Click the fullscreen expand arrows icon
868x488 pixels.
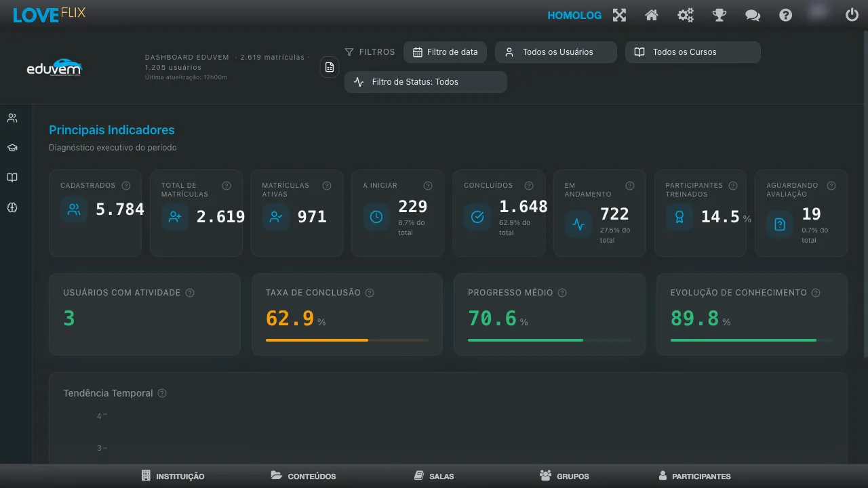click(x=619, y=15)
